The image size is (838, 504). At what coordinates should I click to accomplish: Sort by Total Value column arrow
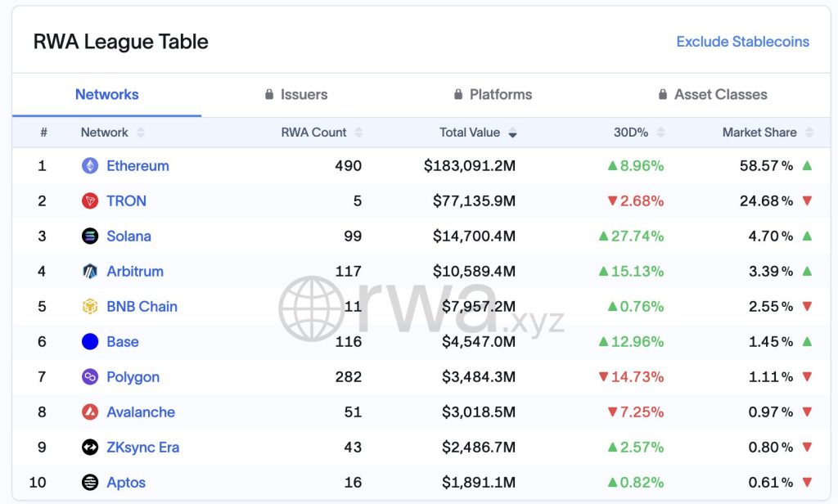pyautogui.click(x=513, y=133)
